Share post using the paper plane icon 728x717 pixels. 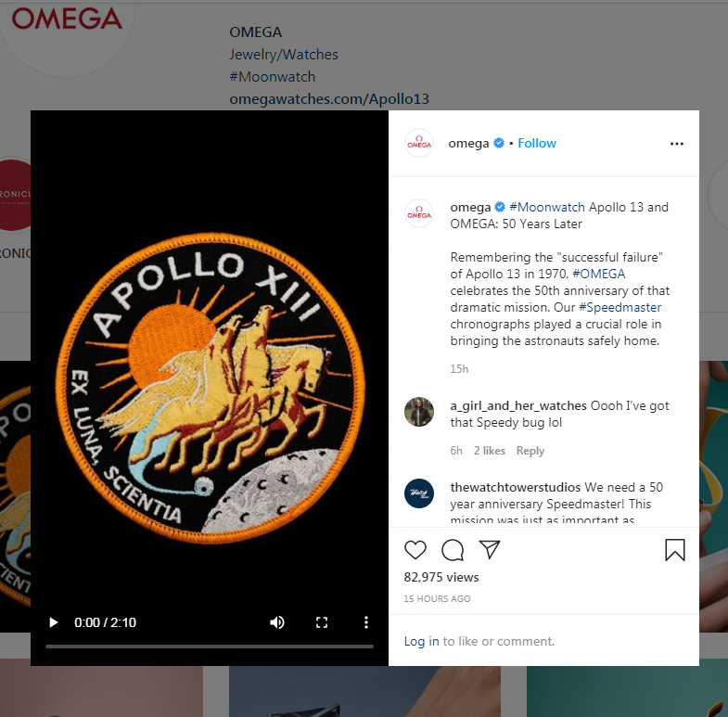pos(490,549)
